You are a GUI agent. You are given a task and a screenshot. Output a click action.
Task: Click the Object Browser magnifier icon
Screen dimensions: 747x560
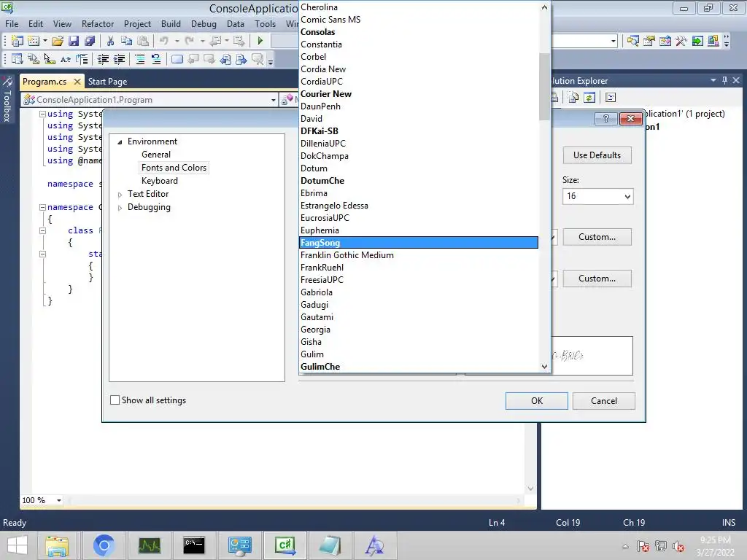point(632,41)
